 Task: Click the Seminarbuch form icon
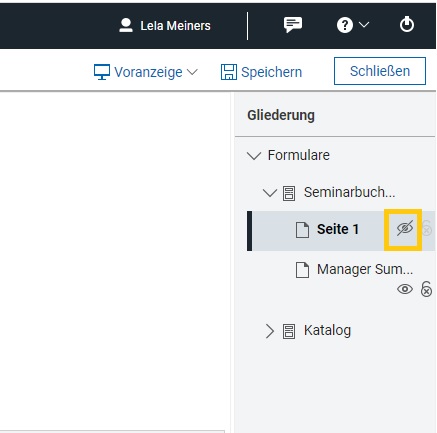click(289, 193)
